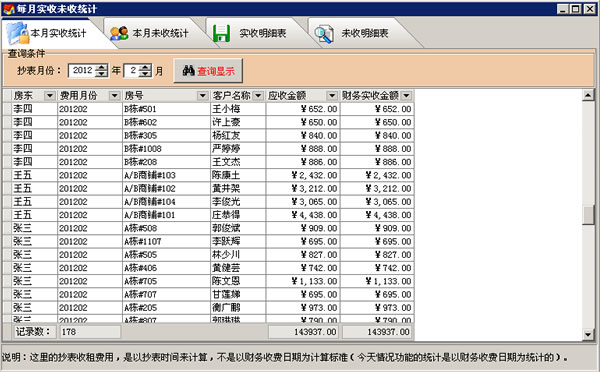Open the 费用月份 column filter dropdown
Image resolution: width=600 pixels, height=372 pixels.
tap(114, 95)
